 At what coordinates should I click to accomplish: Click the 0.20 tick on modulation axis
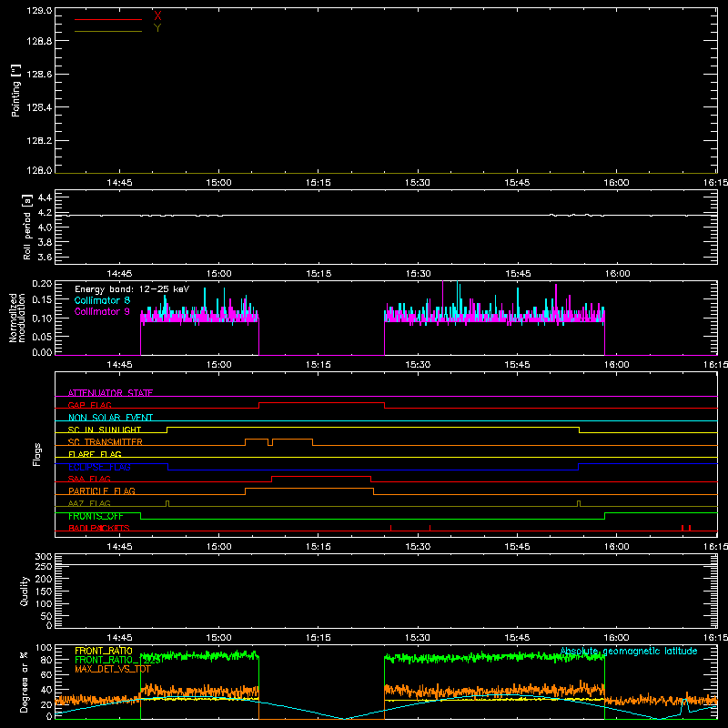[x=42, y=284]
